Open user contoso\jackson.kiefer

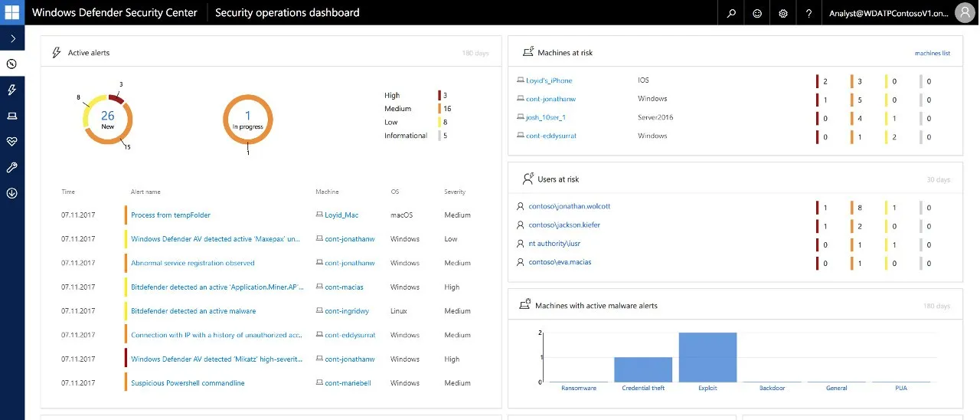click(x=564, y=225)
